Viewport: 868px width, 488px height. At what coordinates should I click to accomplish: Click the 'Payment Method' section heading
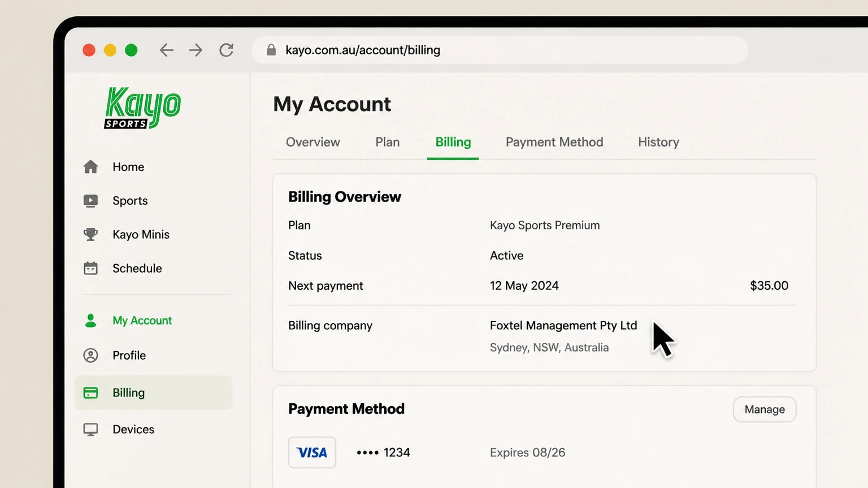346,409
